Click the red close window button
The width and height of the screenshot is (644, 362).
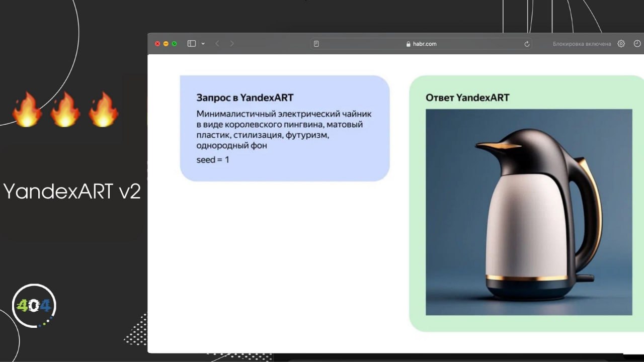point(157,44)
